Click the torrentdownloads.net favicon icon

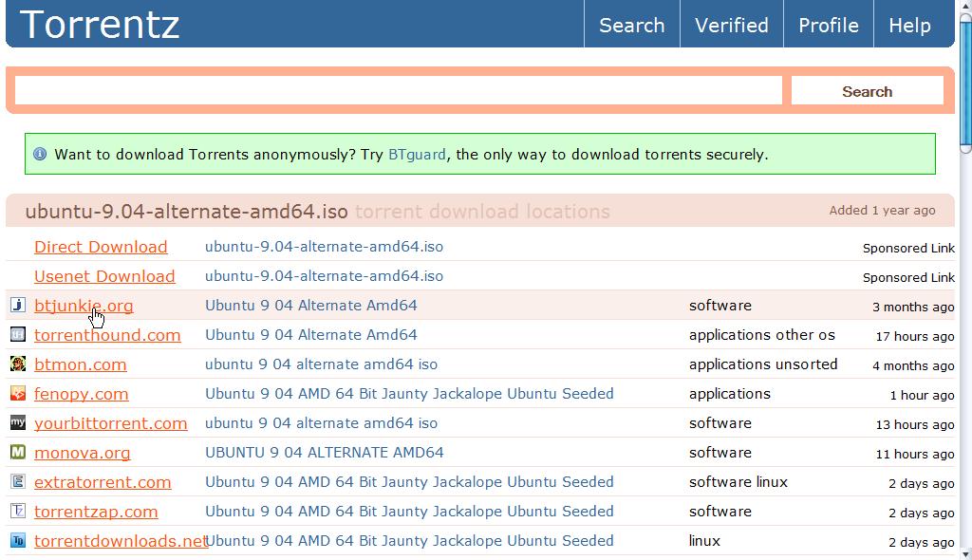17,541
